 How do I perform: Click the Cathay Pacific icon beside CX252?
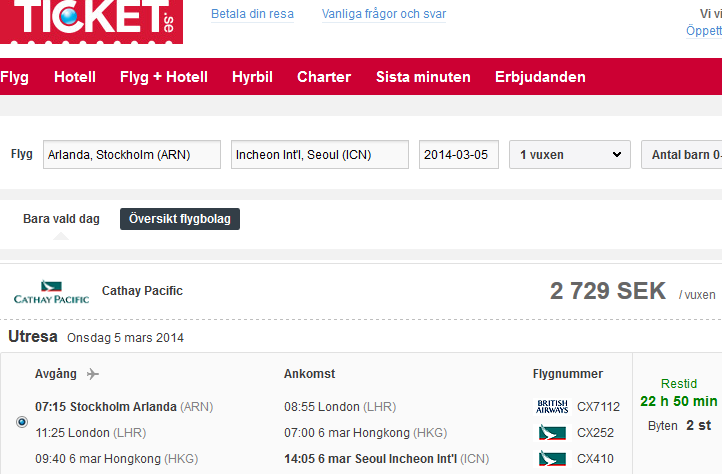click(552, 433)
